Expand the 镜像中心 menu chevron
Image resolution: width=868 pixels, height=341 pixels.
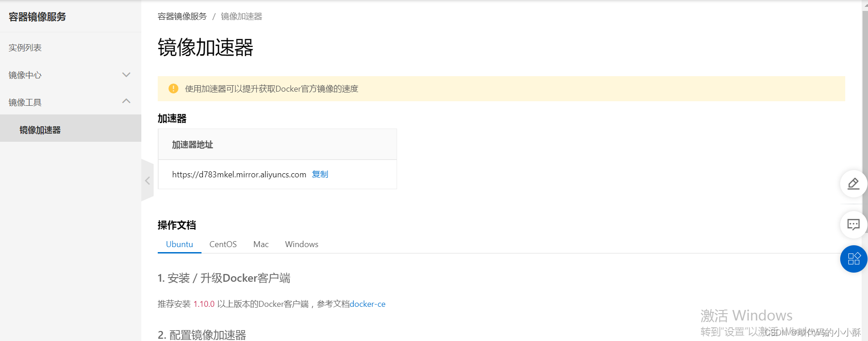pos(126,75)
